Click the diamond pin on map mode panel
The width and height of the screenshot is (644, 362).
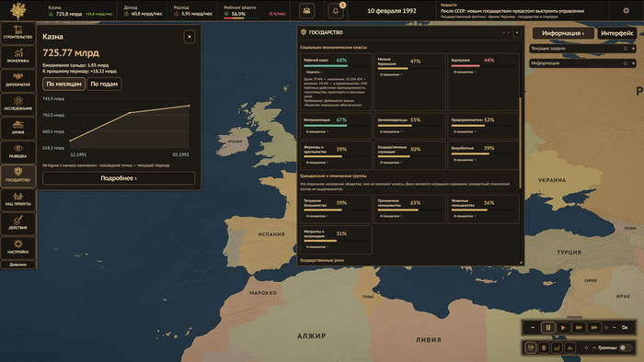click(586, 347)
